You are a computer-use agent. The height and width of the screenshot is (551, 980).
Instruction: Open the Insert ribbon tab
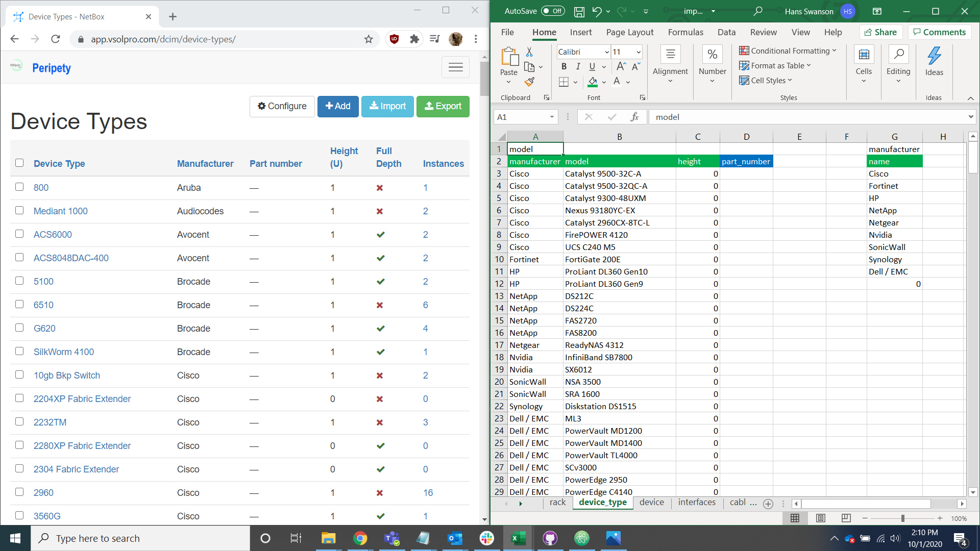pos(581,32)
